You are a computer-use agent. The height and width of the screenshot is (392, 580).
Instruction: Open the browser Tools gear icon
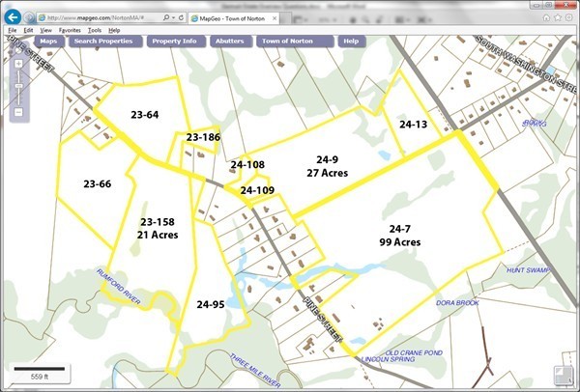pos(569,17)
